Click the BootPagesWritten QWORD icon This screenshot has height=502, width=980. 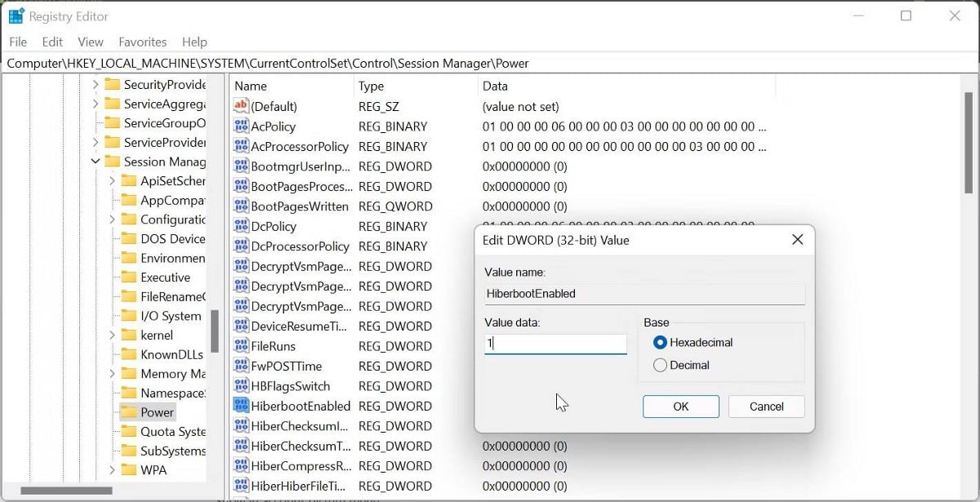pyautogui.click(x=241, y=206)
